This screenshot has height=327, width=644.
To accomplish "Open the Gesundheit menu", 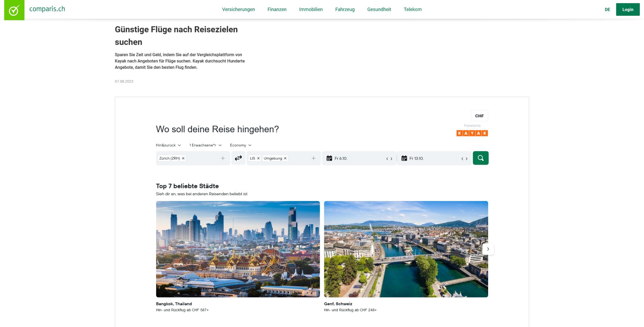I will coord(379,9).
